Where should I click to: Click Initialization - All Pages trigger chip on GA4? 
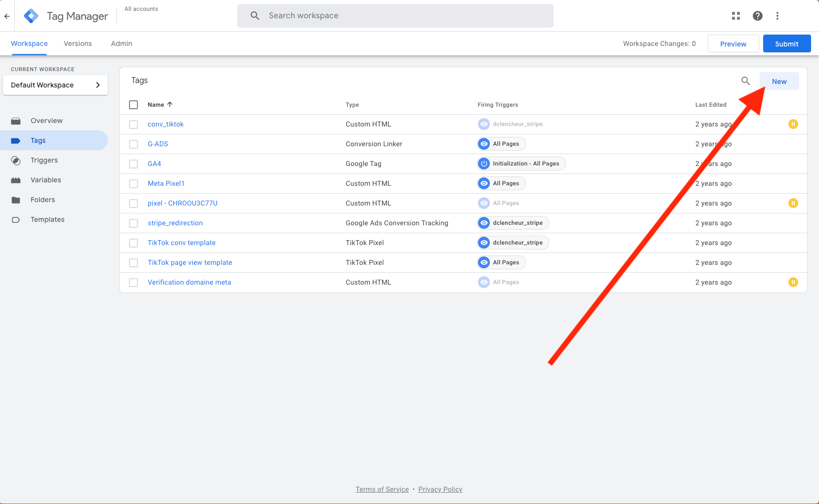click(x=521, y=164)
